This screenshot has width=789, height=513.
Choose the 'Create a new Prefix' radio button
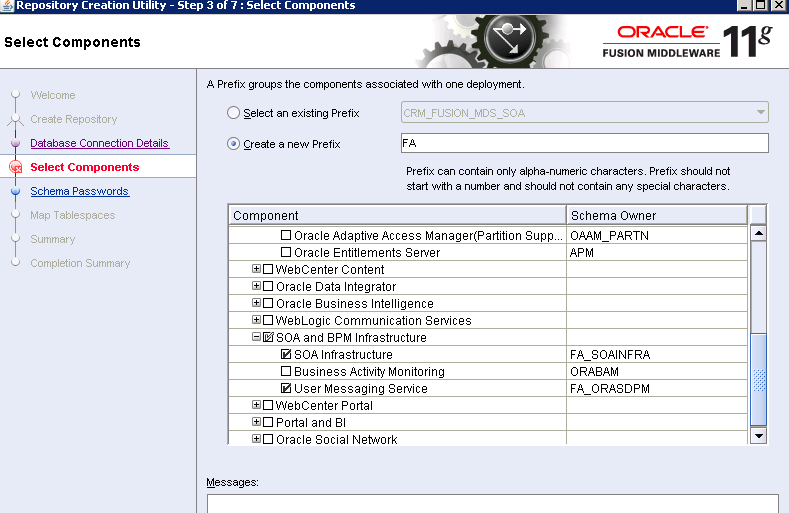click(234, 144)
